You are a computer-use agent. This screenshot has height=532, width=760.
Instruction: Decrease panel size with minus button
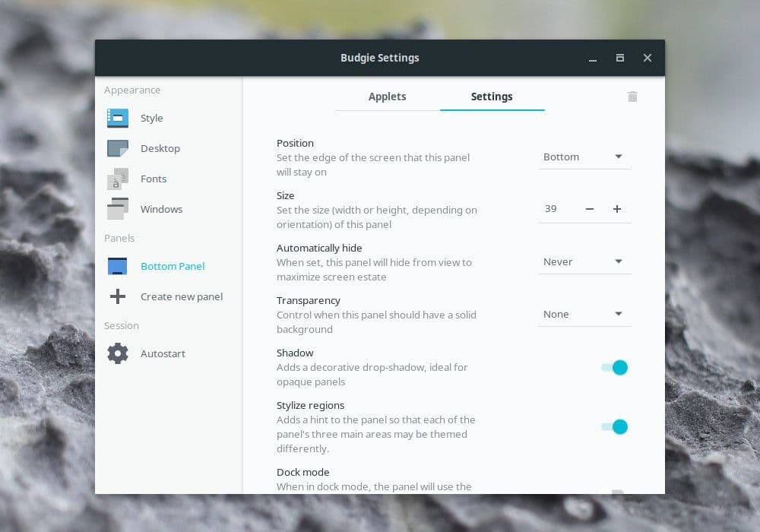[x=590, y=209]
